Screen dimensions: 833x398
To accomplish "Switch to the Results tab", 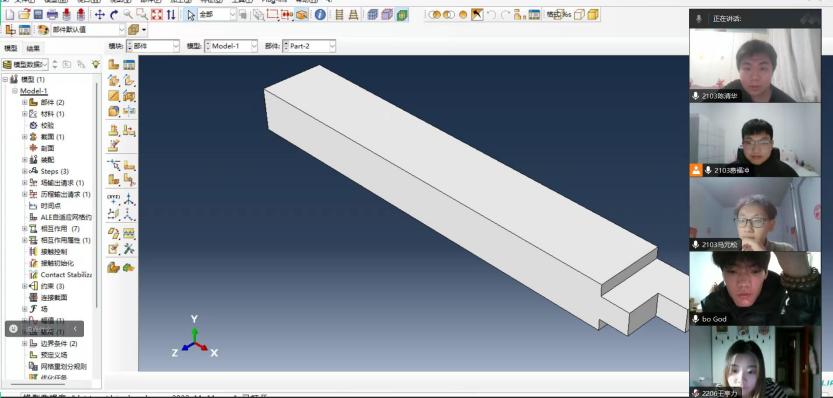I will 33,48.
